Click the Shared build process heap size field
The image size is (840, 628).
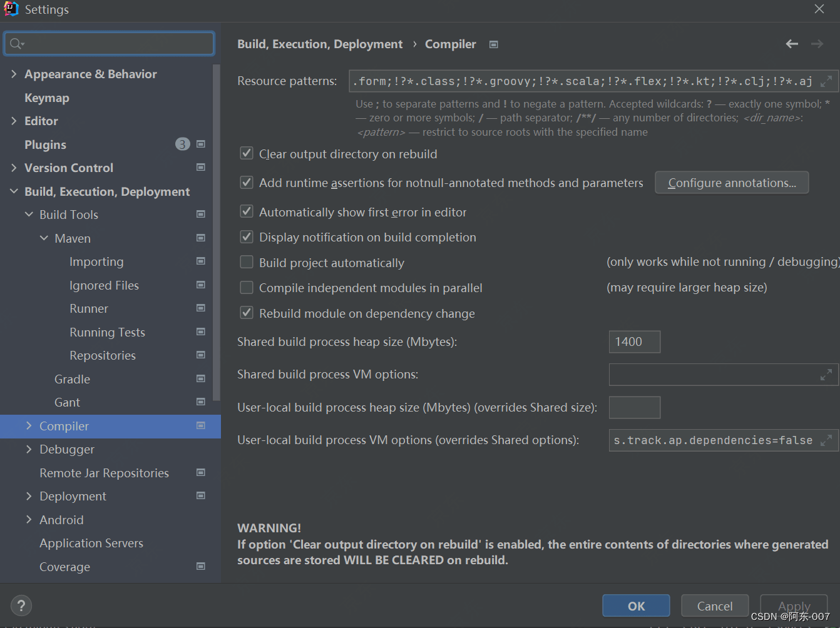pyautogui.click(x=634, y=342)
